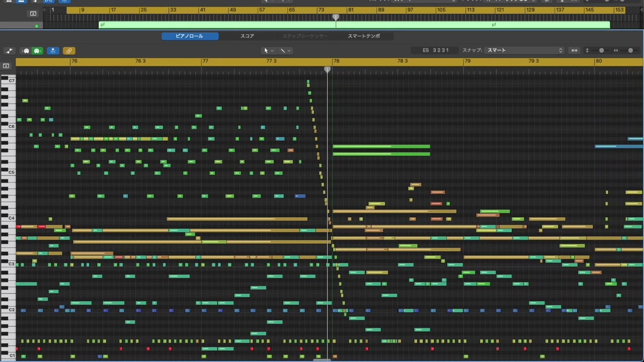Click bar 79 in the piano roll ruler

pyautogui.click(x=467, y=61)
